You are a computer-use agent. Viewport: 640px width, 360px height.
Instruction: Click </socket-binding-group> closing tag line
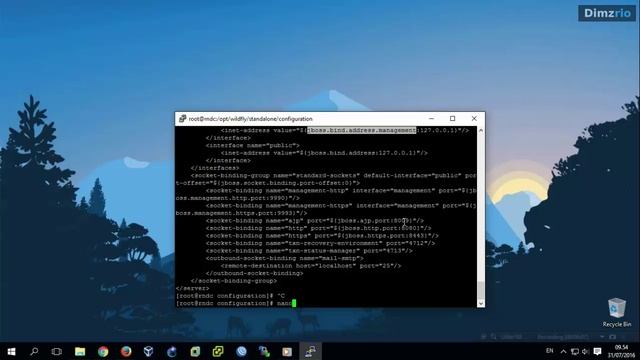click(234, 281)
